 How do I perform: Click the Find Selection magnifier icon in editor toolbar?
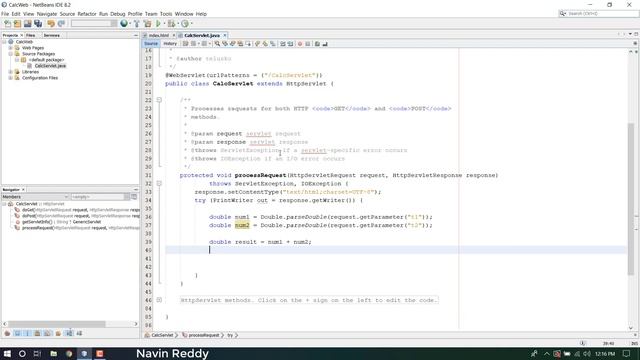217,44
